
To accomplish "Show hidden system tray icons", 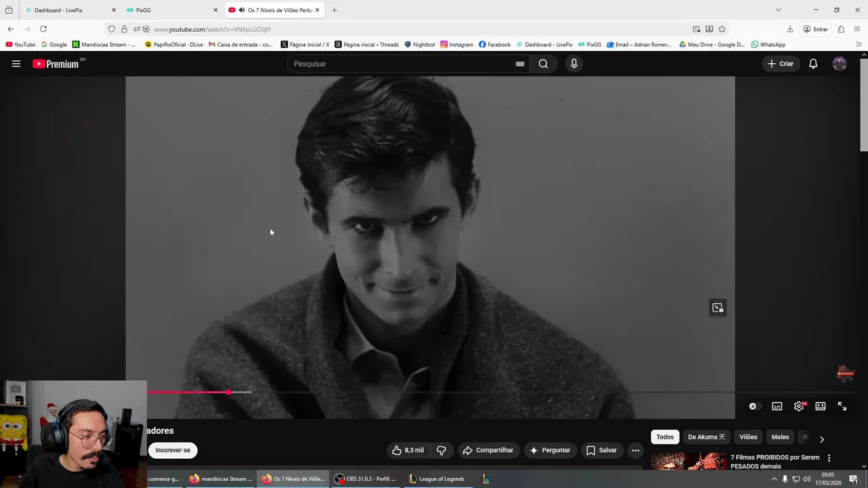I will coord(774,479).
